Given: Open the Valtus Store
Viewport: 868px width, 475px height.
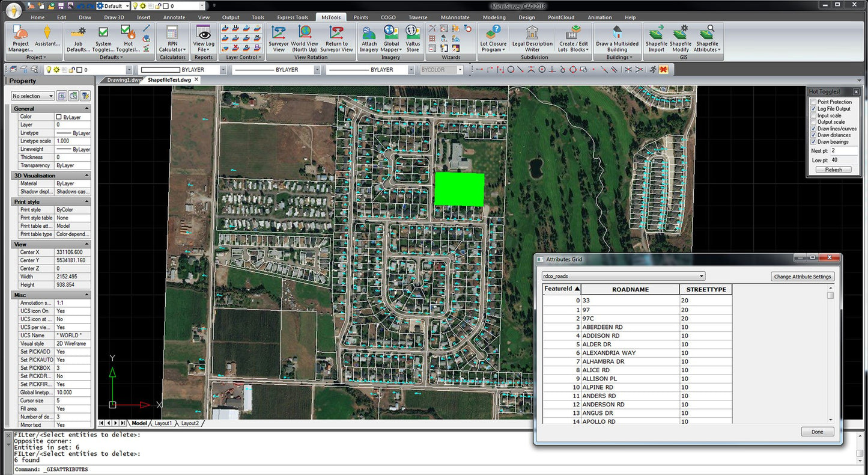Looking at the screenshot, I should [x=413, y=38].
